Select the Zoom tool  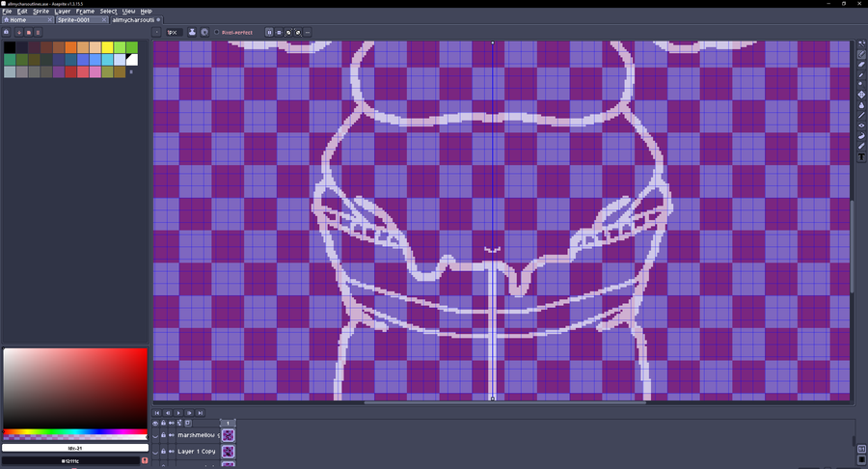pos(861,84)
